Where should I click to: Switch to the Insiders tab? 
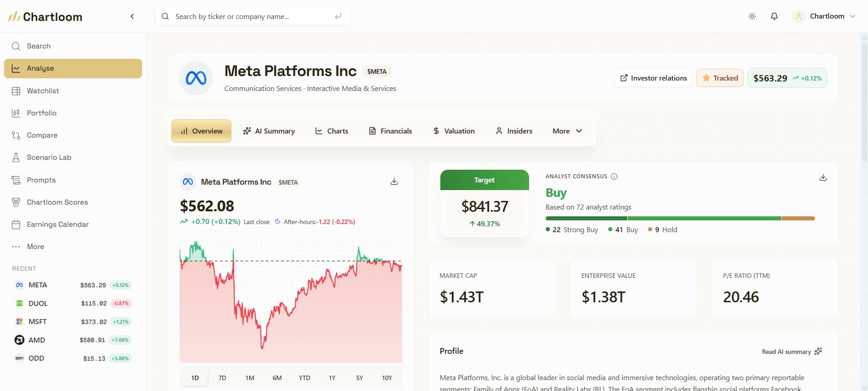click(x=514, y=131)
